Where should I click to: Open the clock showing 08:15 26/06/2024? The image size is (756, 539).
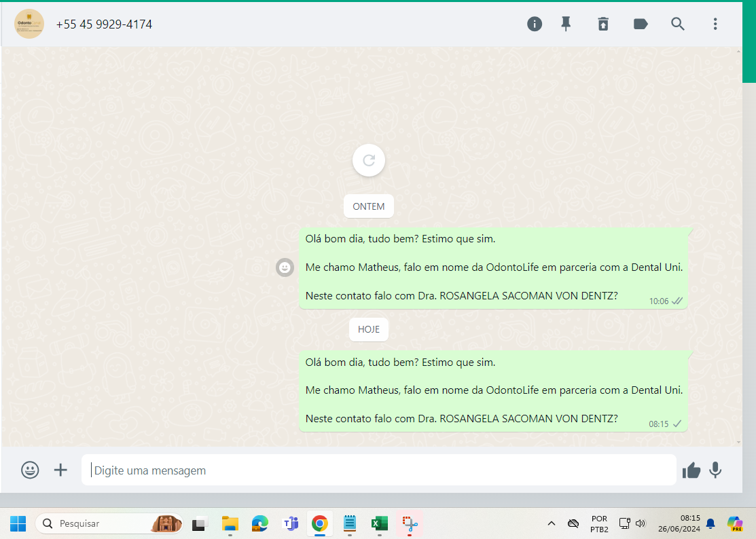pyautogui.click(x=679, y=523)
